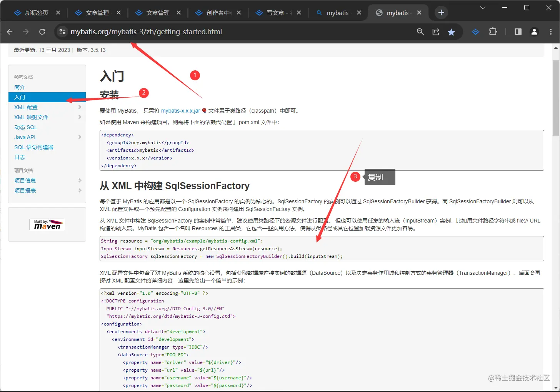This screenshot has width=560, height=392.
Task: Close the 写文章 tab
Action: [x=299, y=13]
